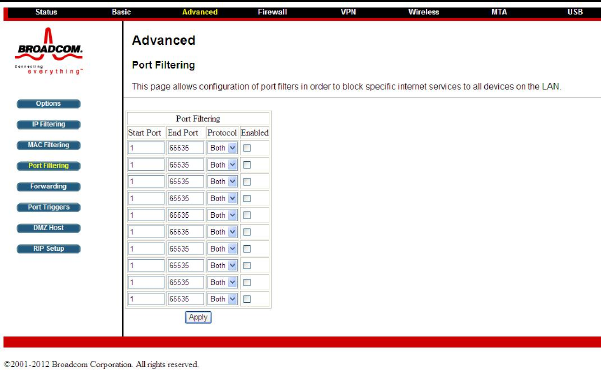Enable the second port filter row checkbox
601x377 pixels.
pos(247,165)
